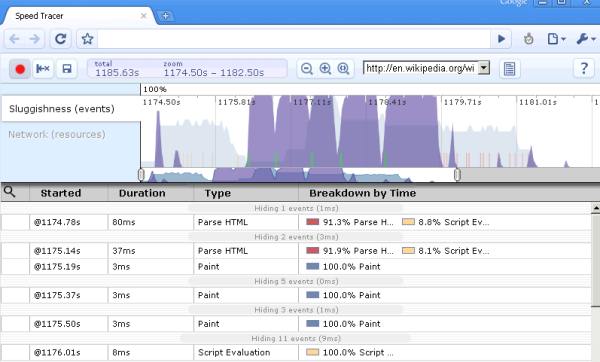Viewport: 600px width, 362px height.
Task: Save the trace with floppy icon
Action: 67,69
